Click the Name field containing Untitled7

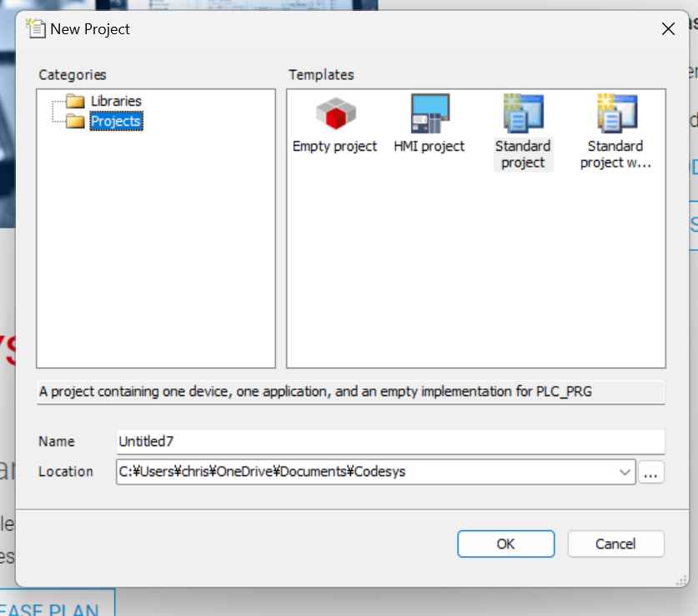click(x=391, y=442)
